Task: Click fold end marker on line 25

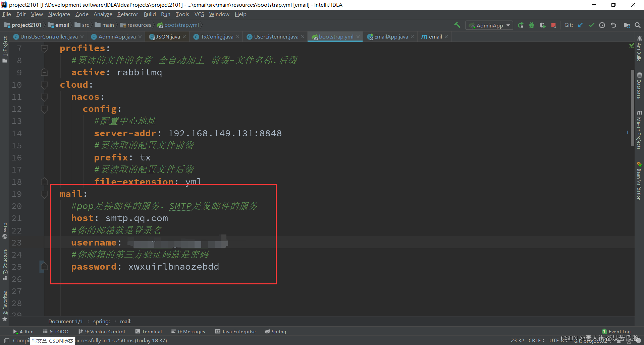Action: (x=44, y=267)
